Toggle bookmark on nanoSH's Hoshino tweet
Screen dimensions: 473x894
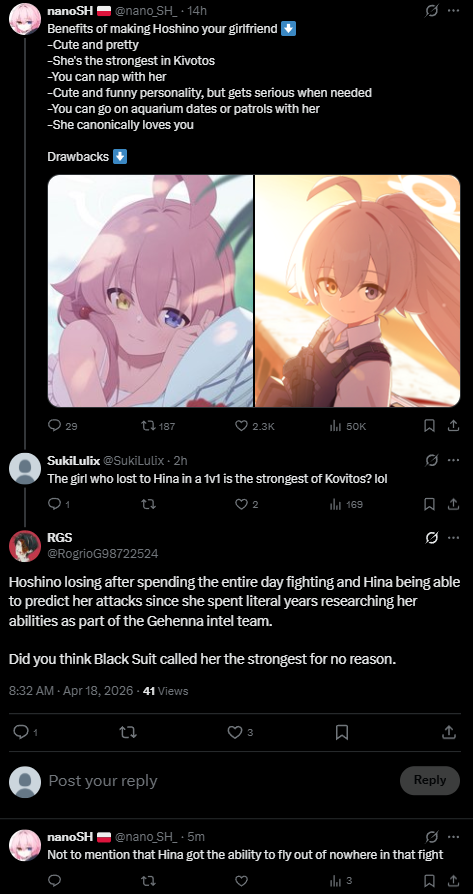click(x=430, y=426)
